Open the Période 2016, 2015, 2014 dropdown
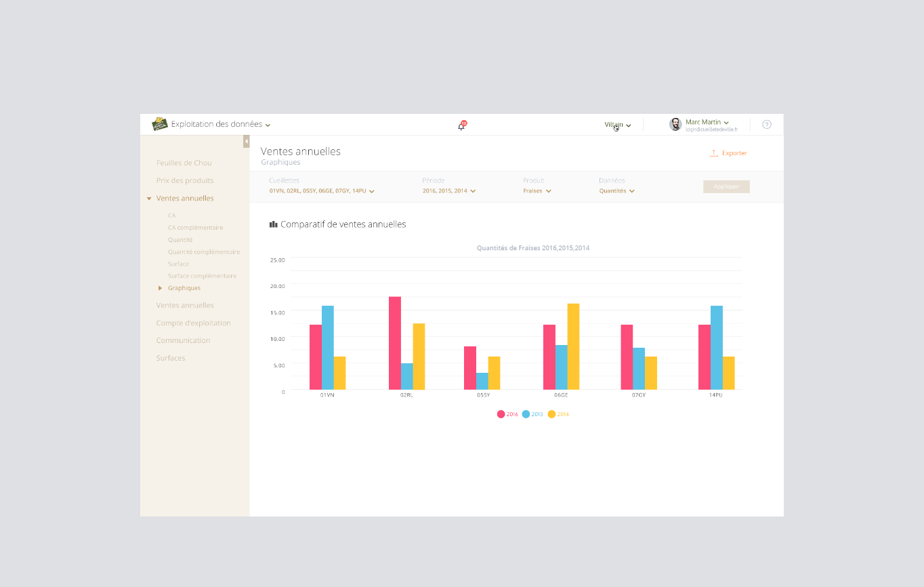This screenshot has height=587, width=924. coord(449,191)
